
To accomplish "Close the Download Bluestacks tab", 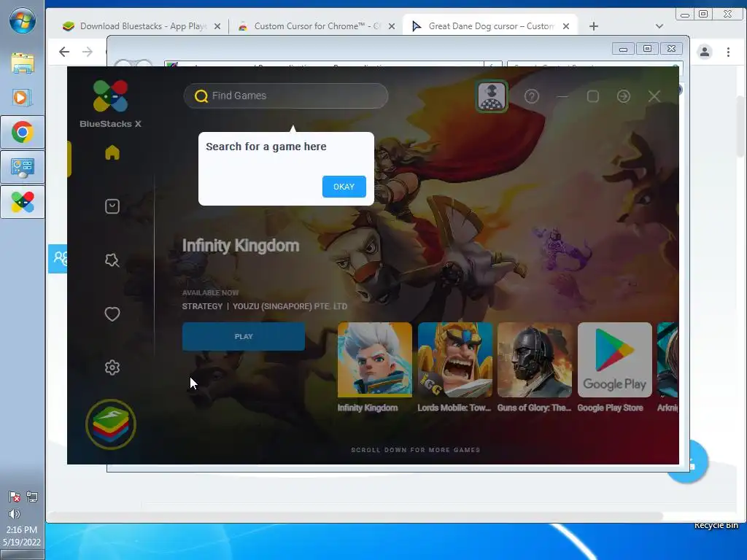I will [217, 27].
